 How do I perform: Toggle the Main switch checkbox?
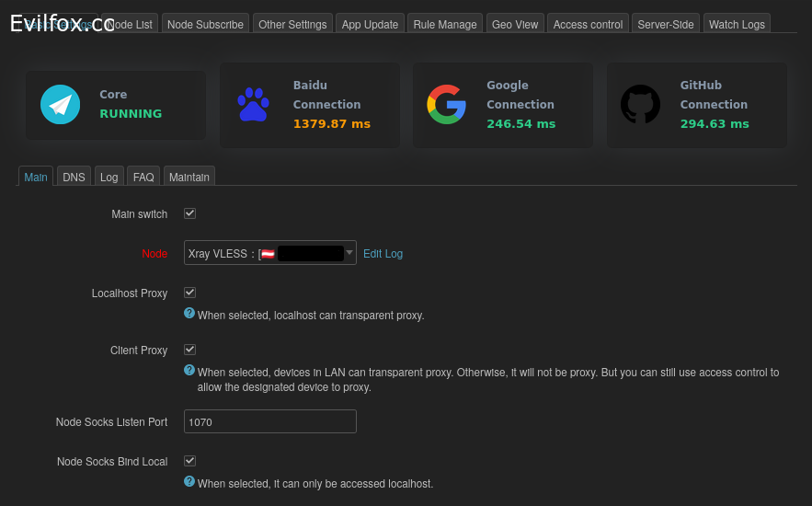pos(190,213)
